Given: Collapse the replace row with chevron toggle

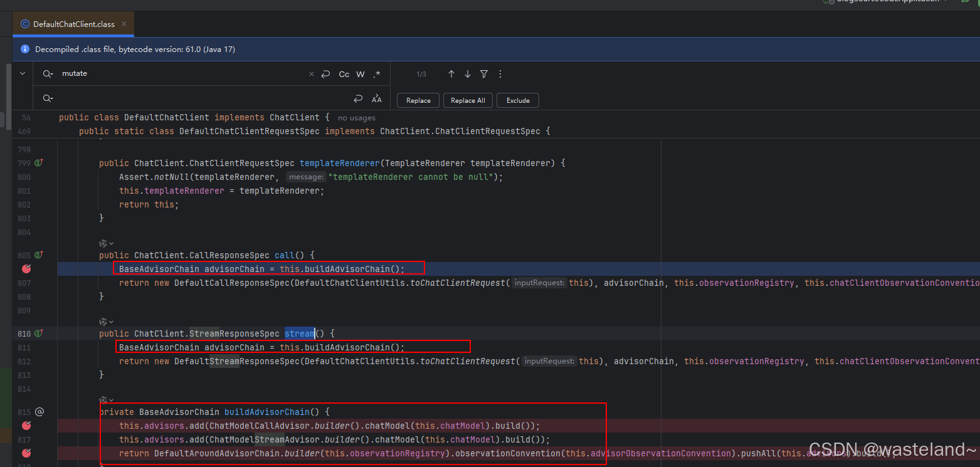Looking at the screenshot, I should pos(23,73).
